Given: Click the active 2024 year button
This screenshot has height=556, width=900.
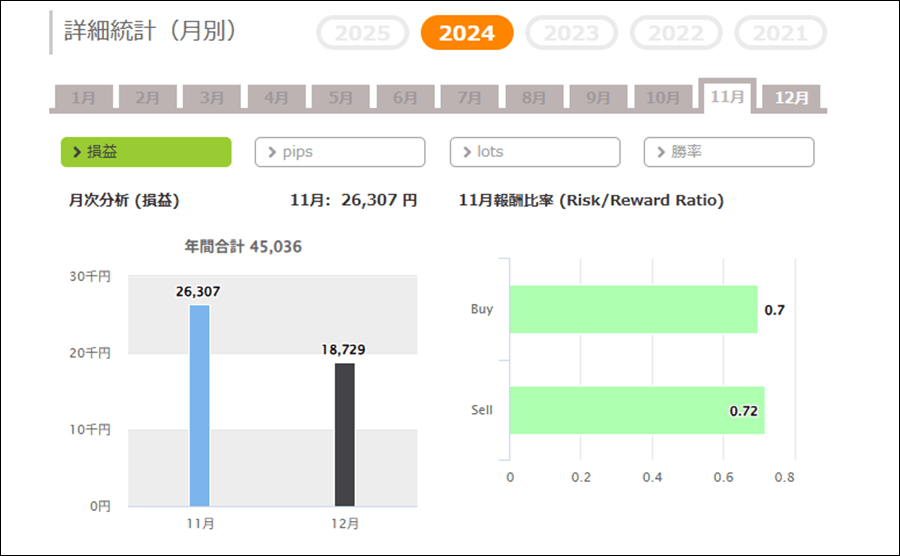Looking at the screenshot, I should tap(467, 33).
